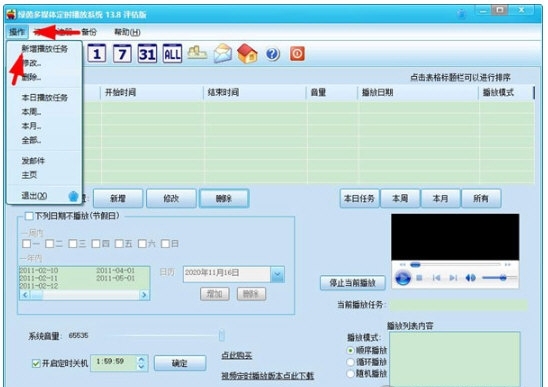548x387 pixels.
Task: Click shutdown time spinner arrows
Action: 141,363
